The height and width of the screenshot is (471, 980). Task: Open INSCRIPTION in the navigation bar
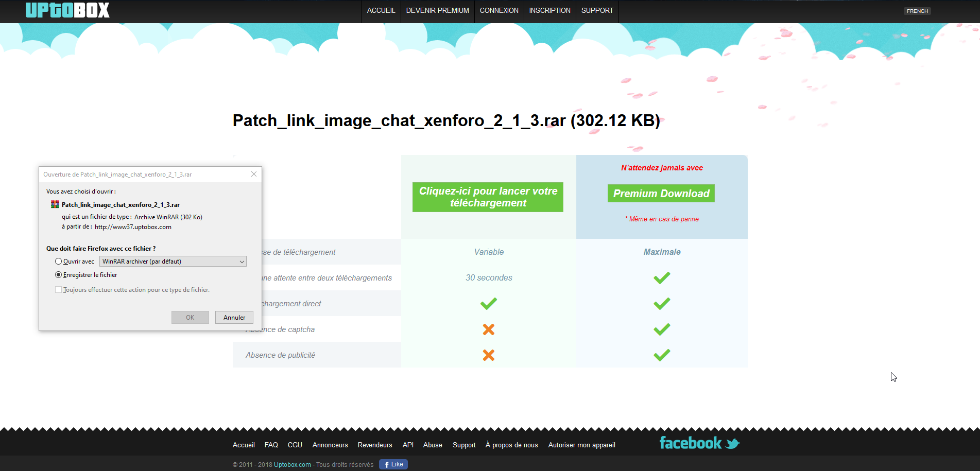tap(549, 11)
